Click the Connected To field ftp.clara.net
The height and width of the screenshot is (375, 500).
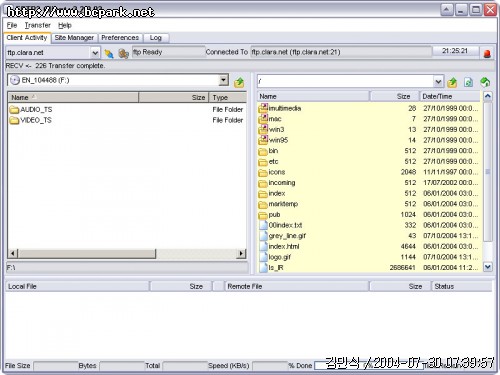[x=341, y=52]
